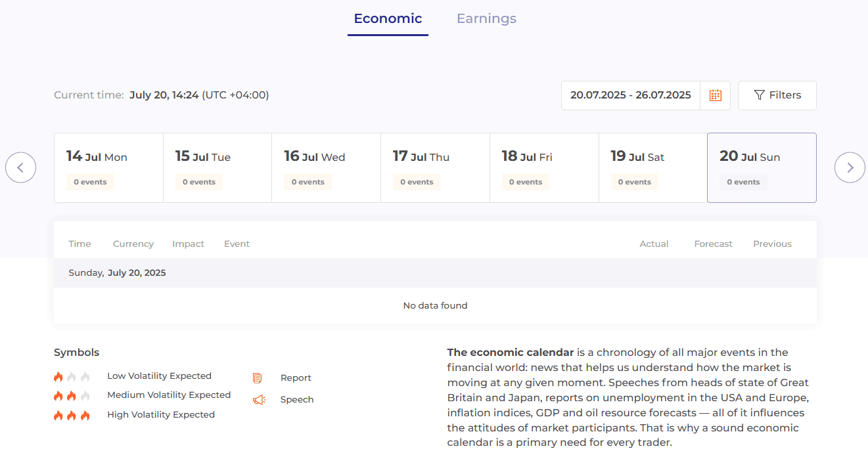Click the Speech megaphone icon in legend

point(258,399)
